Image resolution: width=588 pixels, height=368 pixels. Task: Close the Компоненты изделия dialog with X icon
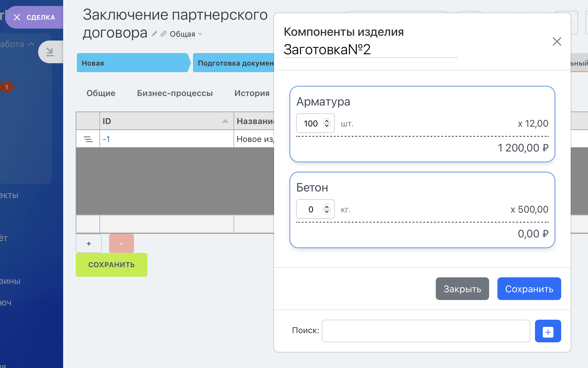(x=557, y=42)
